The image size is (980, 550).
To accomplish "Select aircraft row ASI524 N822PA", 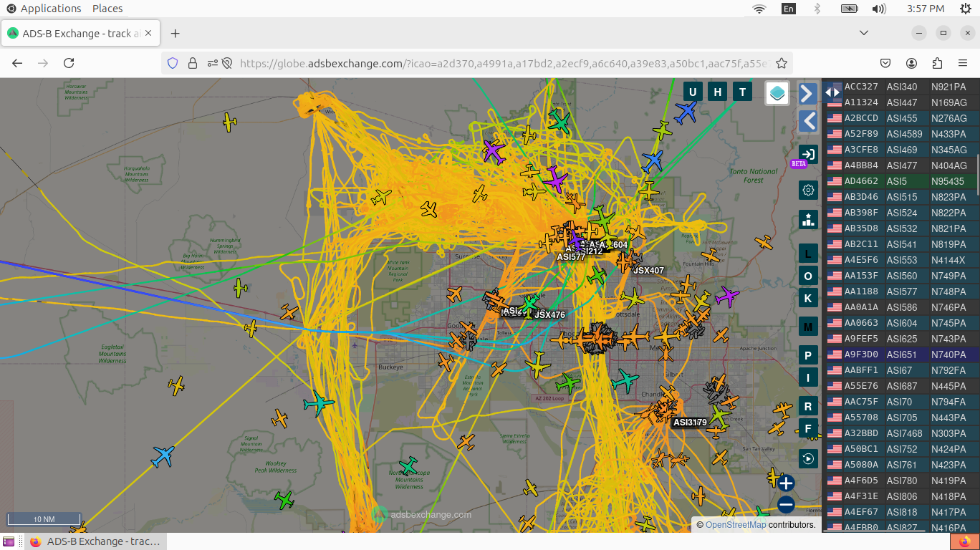I will tap(900, 213).
